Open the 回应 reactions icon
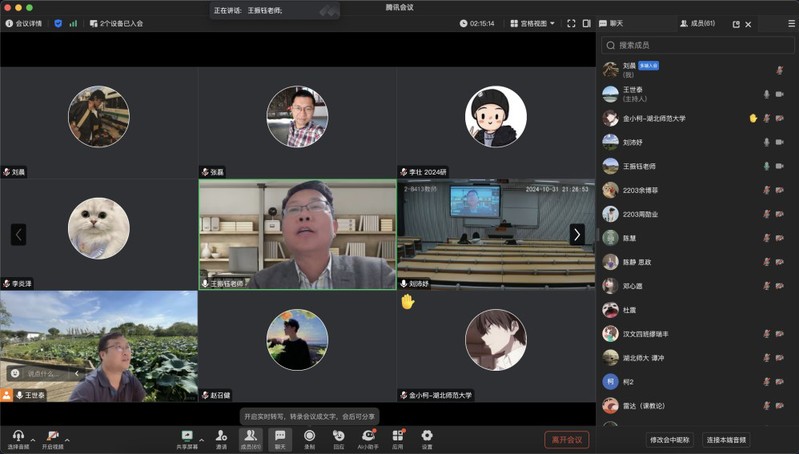Viewport: 799px width, 454px height. 338,437
